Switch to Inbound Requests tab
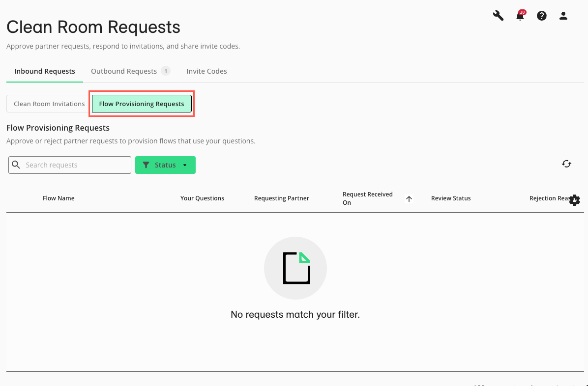The width and height of the screenshot is (588, 386). tap(45, 71)
